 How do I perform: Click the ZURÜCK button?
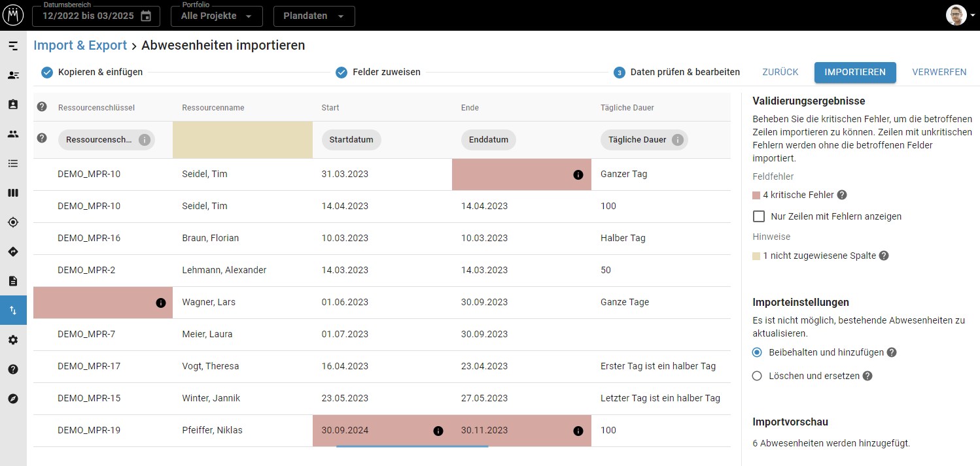[780, 73]
